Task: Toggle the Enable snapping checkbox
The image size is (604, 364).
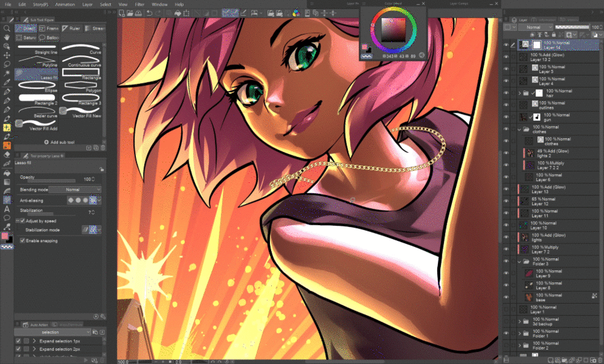Action: (x=23, y=241)
